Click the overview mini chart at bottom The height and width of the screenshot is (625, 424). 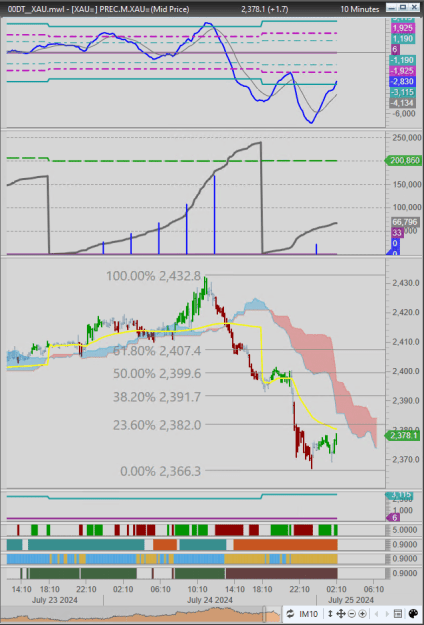click(141, 614)
